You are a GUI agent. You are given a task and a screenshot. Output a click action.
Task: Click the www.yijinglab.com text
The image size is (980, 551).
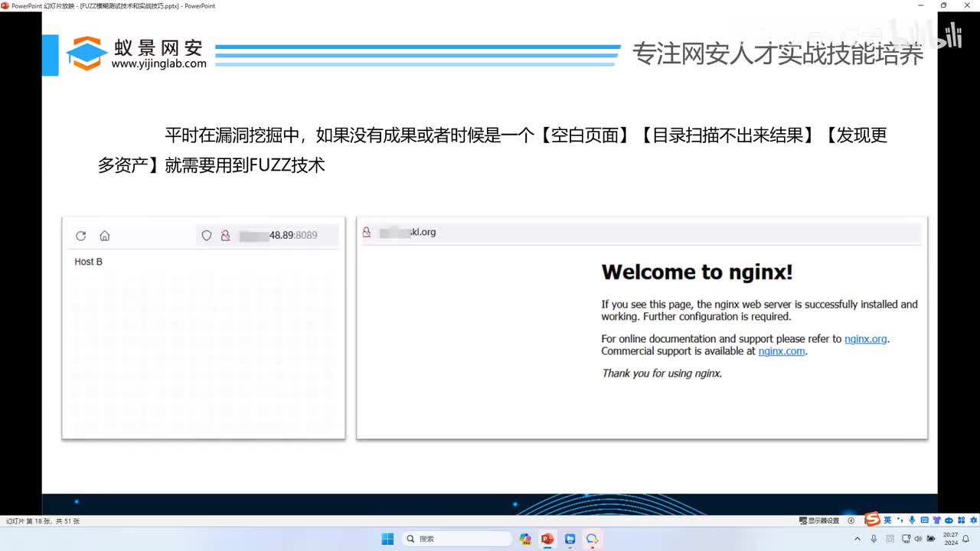tap(158, 64)
